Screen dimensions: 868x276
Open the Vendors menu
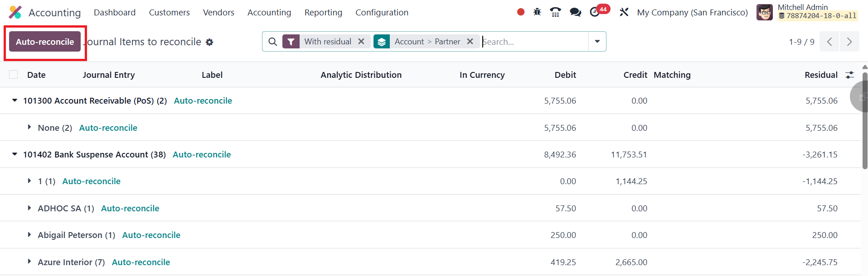tap(218, 13)
